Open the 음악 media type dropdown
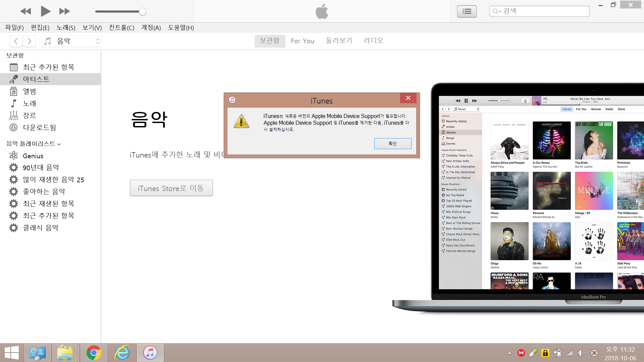The width and height of the screenshot is (644, 362). click(71, 41)
